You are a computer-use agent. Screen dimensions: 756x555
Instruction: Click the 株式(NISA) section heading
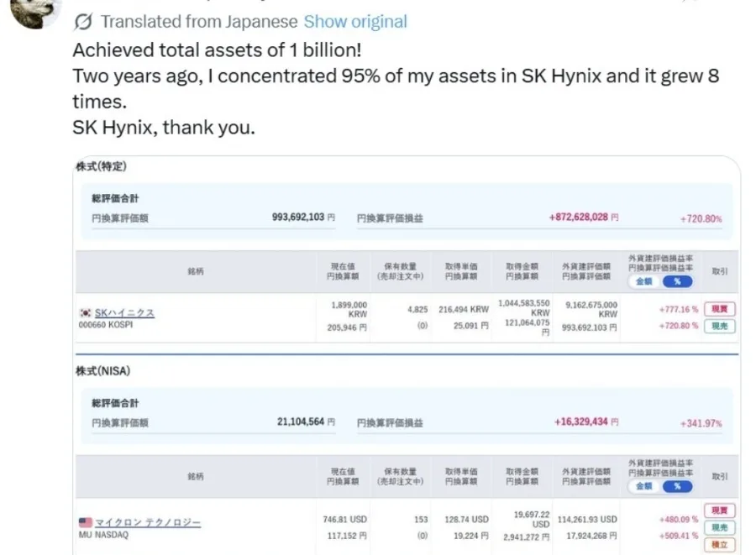pyautogui.click(x=102, y=371)
